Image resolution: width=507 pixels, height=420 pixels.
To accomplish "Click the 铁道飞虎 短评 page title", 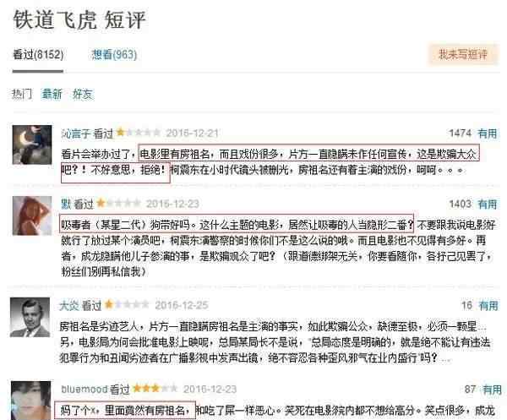I will (x=79, y=20).
